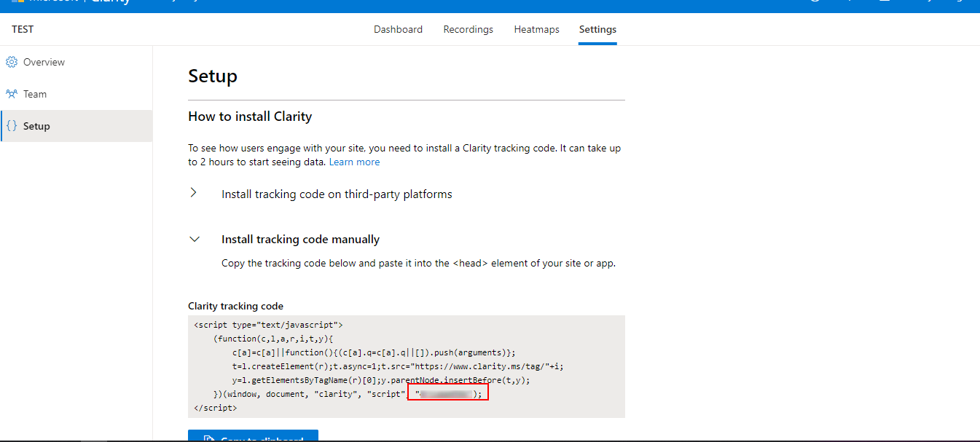980x442 pixels.
Task: Click the copy icon on clipboard button
Action: click(x=208, y=438)
